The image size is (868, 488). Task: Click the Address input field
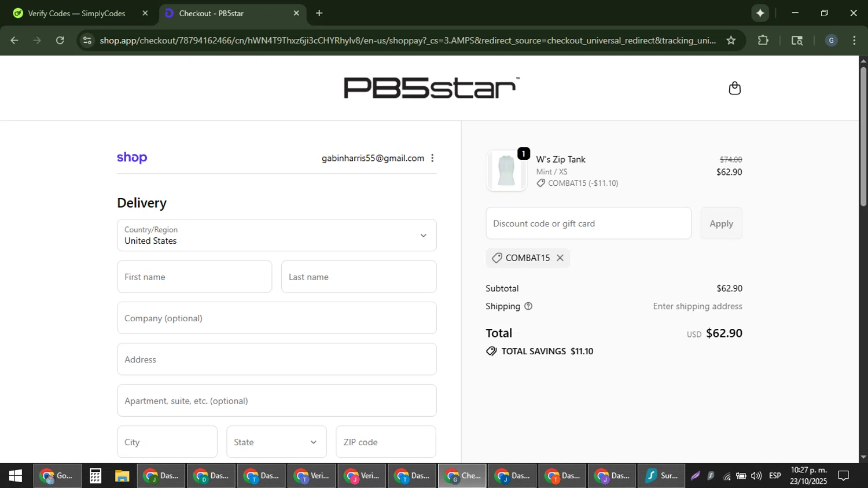(x=277, y=359)
